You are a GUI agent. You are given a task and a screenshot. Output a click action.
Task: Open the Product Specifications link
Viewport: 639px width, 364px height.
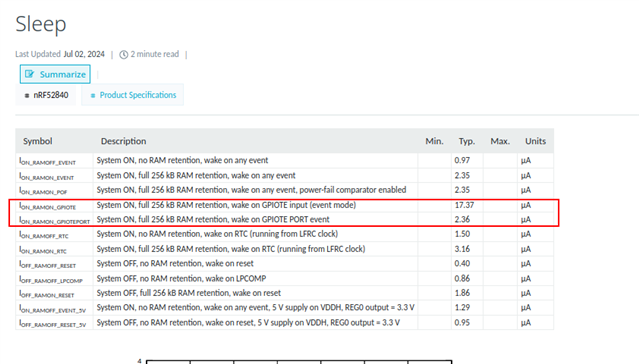coord(138,95)
